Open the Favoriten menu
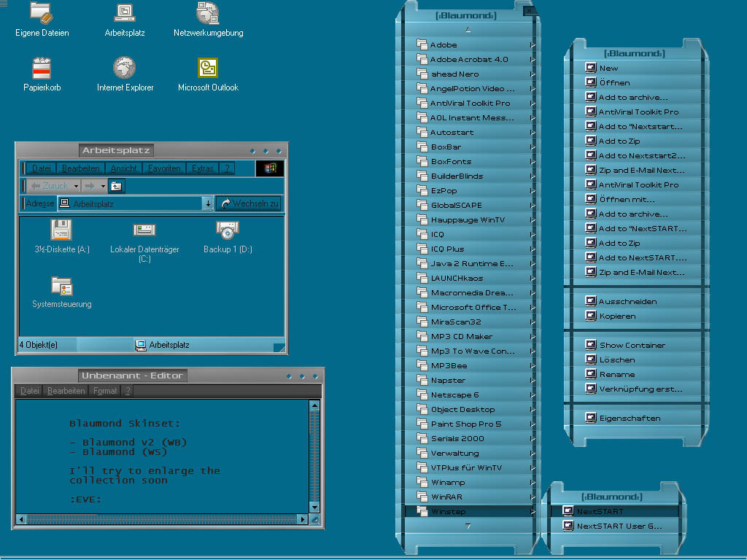This screenshot has width=747, height=560. (x=164, y=168)
